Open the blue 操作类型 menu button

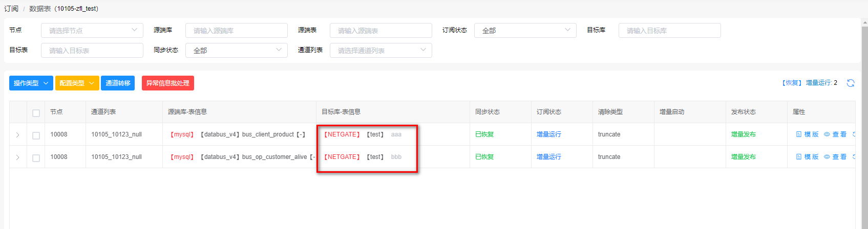(x=31, y=83)
